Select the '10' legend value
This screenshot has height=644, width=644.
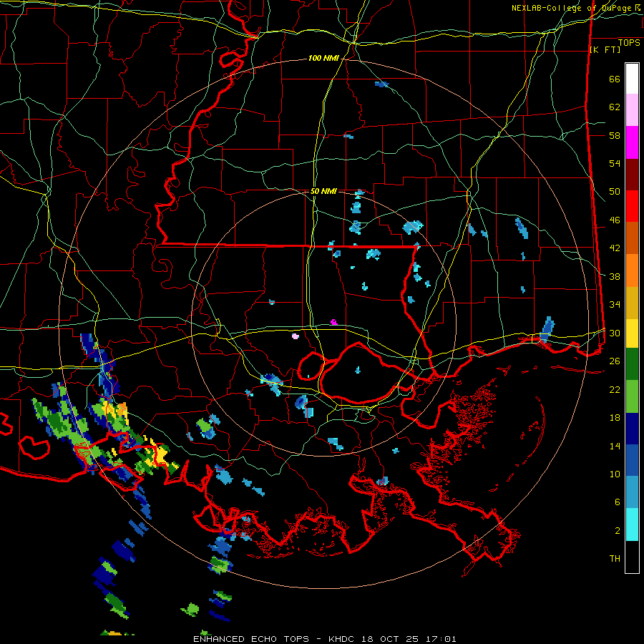coord(615,474)
